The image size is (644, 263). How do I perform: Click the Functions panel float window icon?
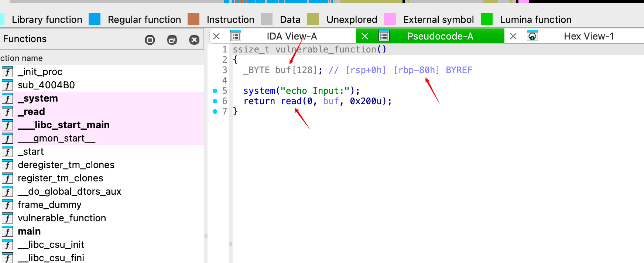(172, 40)
